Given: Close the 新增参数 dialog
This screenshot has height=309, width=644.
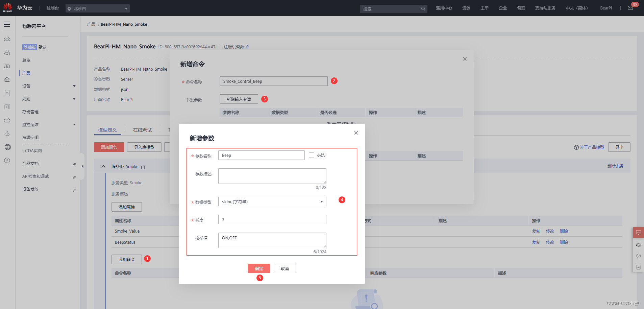Looking at the screenshot, I should tap(356, 133).
